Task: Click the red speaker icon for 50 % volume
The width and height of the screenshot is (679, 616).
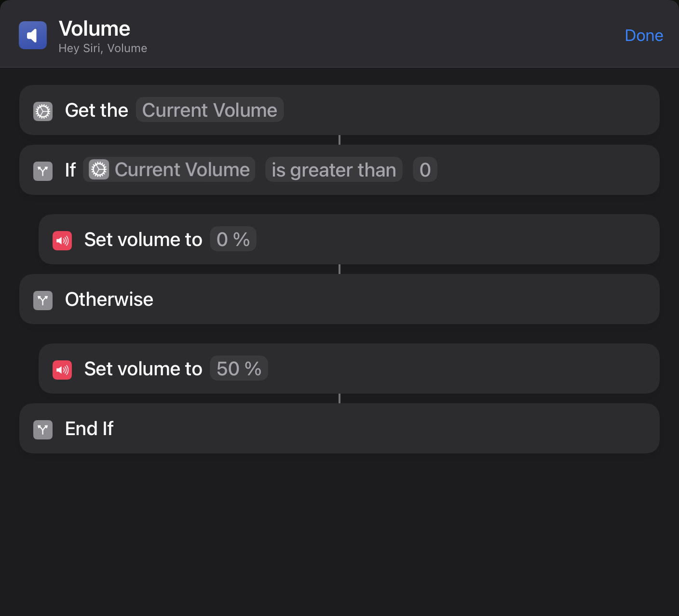Action: click(x=62, y=370)
